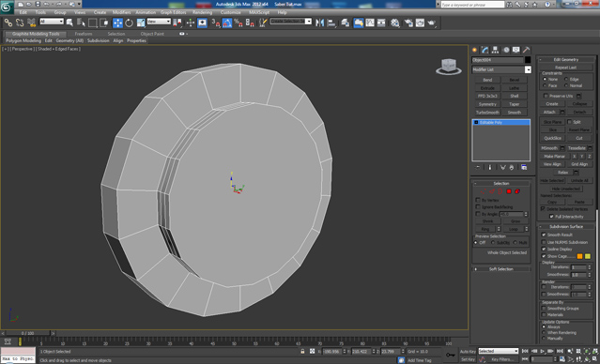
Task: Select Element sub-object level icon
Action: pyautogui.click(x=517, y=191)
